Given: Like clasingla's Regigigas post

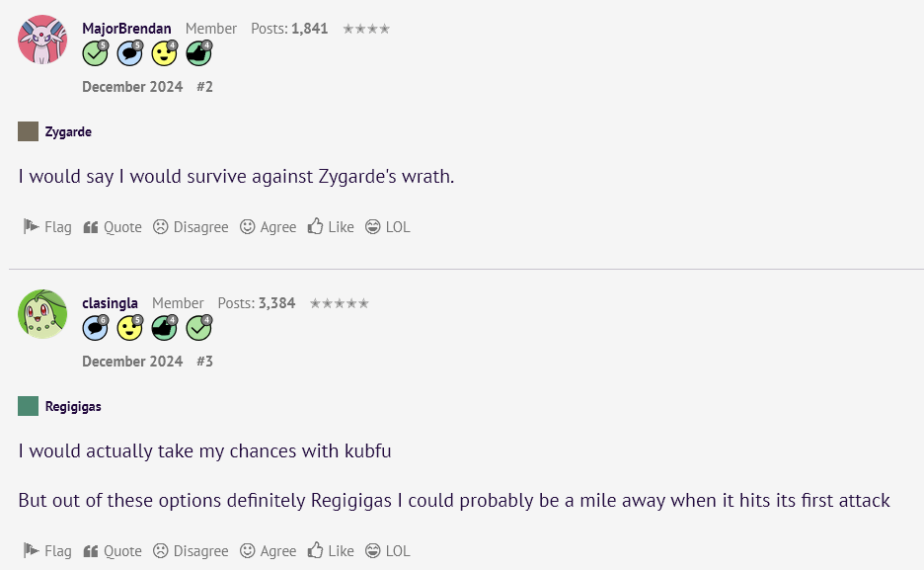Looking at the screenshot, I should click(331, 550).
